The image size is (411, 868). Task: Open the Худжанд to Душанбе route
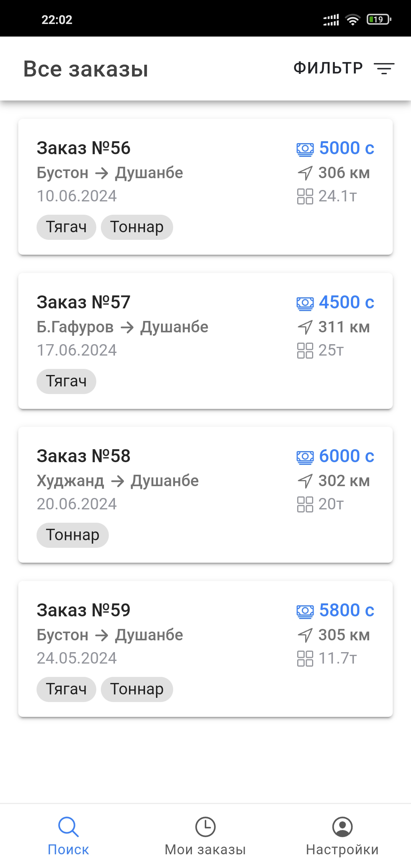point(118,481)
